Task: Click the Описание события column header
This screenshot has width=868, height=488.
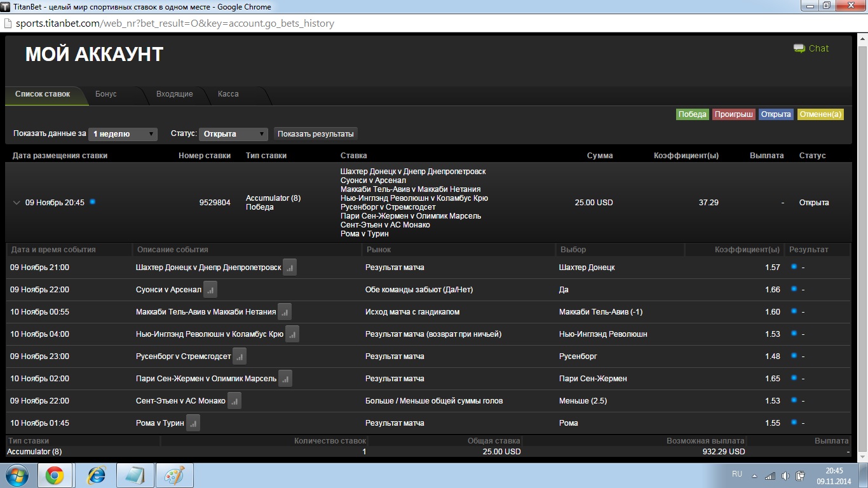Action: (x=173, y=250)
